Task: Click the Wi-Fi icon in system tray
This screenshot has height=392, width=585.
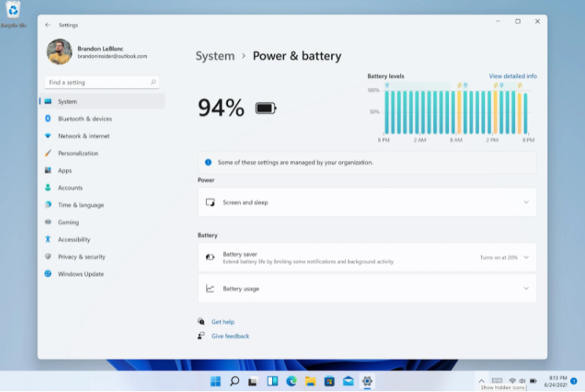Action: coord(512,381)
